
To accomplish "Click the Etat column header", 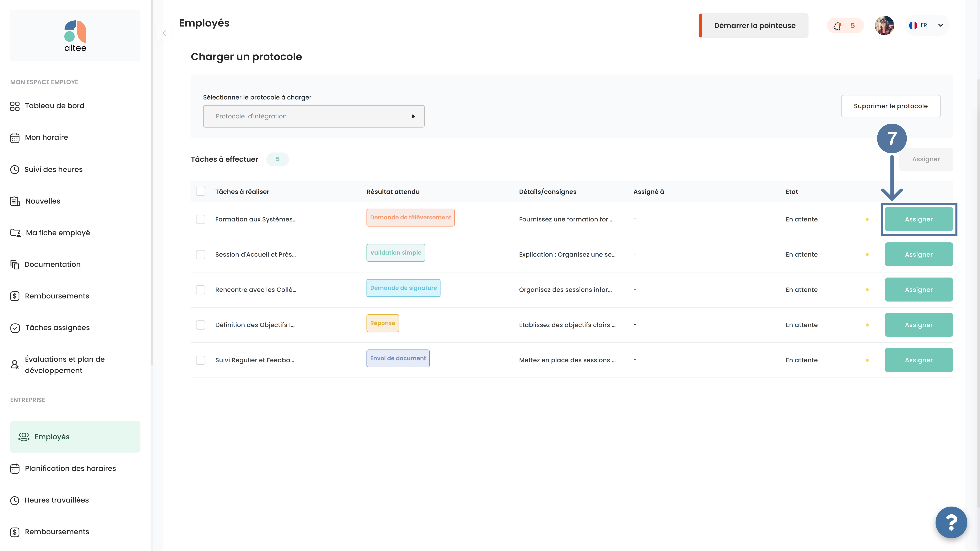I will pyautogui.click(x=792, y=192).
